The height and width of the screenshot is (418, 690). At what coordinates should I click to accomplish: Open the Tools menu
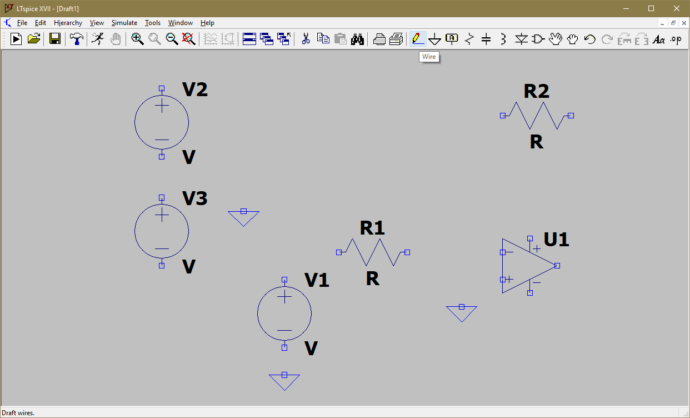point(152,22)
